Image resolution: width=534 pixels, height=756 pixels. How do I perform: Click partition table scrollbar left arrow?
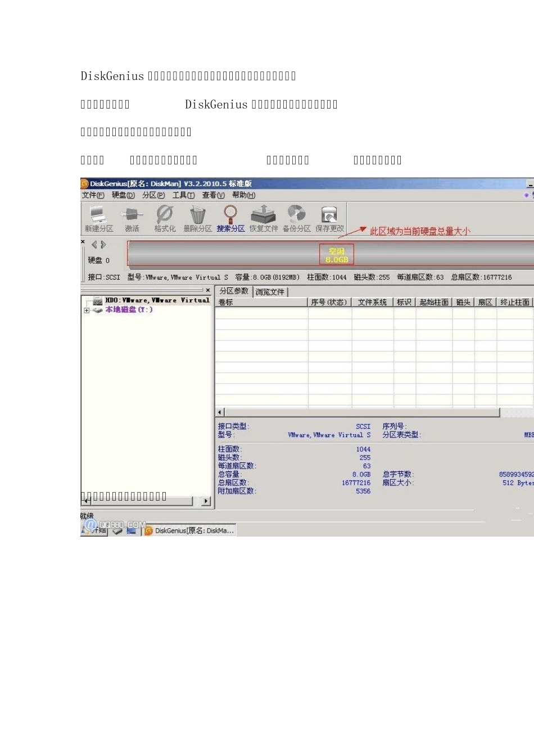point(220,412)
